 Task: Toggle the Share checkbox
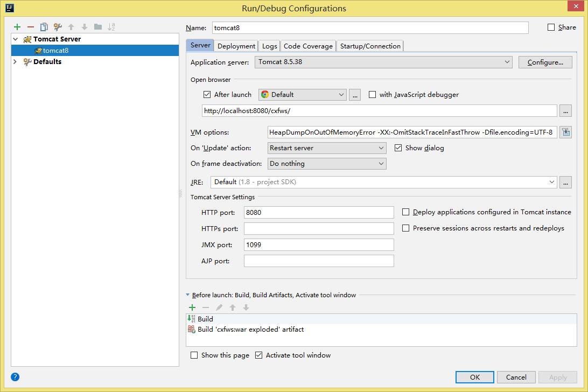(551, 27)
